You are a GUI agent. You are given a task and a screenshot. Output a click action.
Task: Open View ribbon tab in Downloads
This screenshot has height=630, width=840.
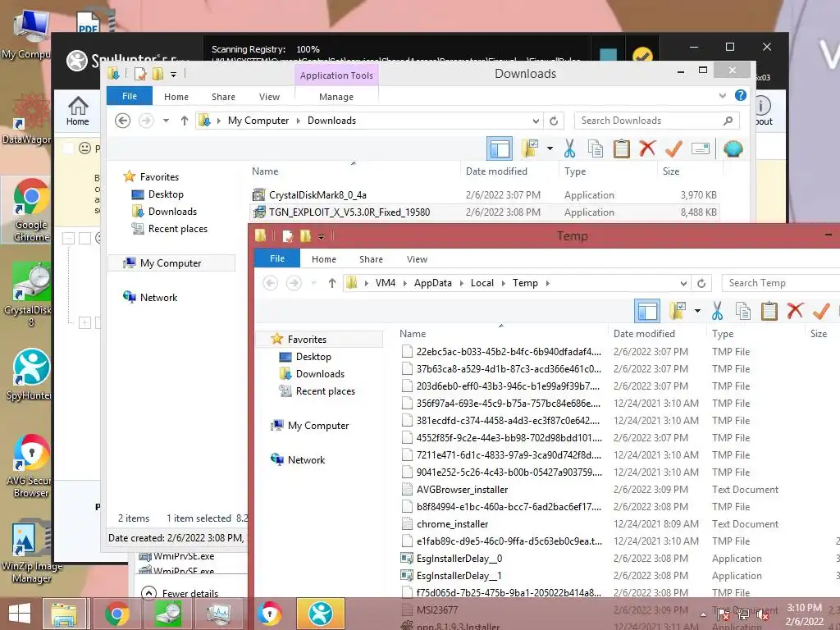(x=269, y=97)
